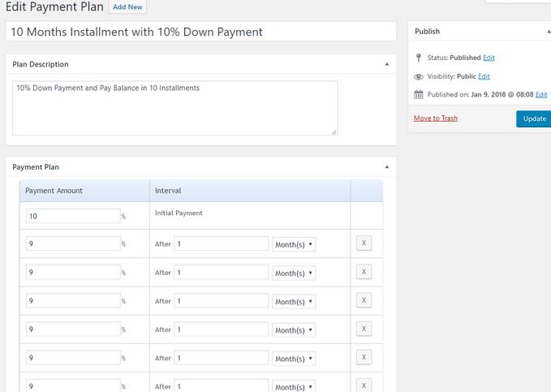Viewport: 551px width, 392px height.
Task: Open Month(s) dropdown in fifth installment row
Action: point(294,358)
